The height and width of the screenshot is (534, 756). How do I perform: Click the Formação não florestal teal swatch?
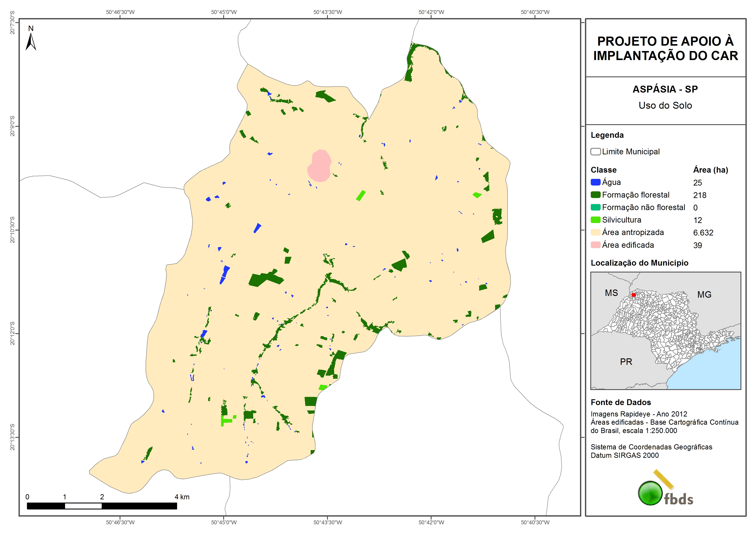[x=595, y=207]
